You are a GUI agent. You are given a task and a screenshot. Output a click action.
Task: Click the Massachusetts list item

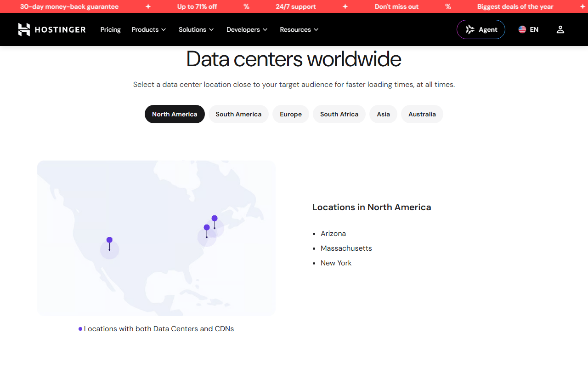(x=346, y=248)
